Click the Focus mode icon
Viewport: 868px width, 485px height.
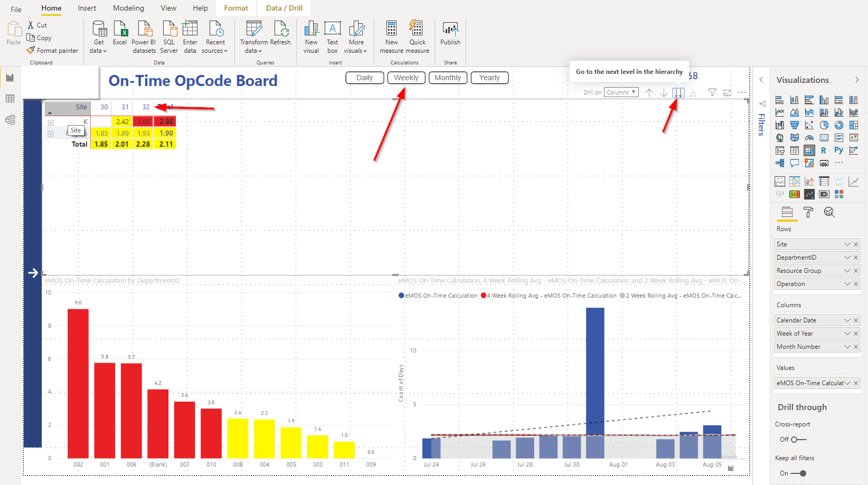tap(727, 92)
